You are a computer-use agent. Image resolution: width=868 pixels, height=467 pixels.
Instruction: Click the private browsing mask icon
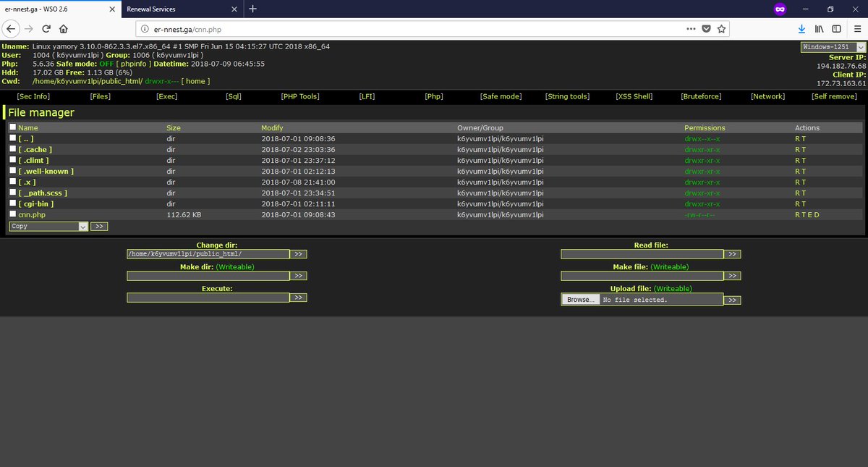click(780, 9)
